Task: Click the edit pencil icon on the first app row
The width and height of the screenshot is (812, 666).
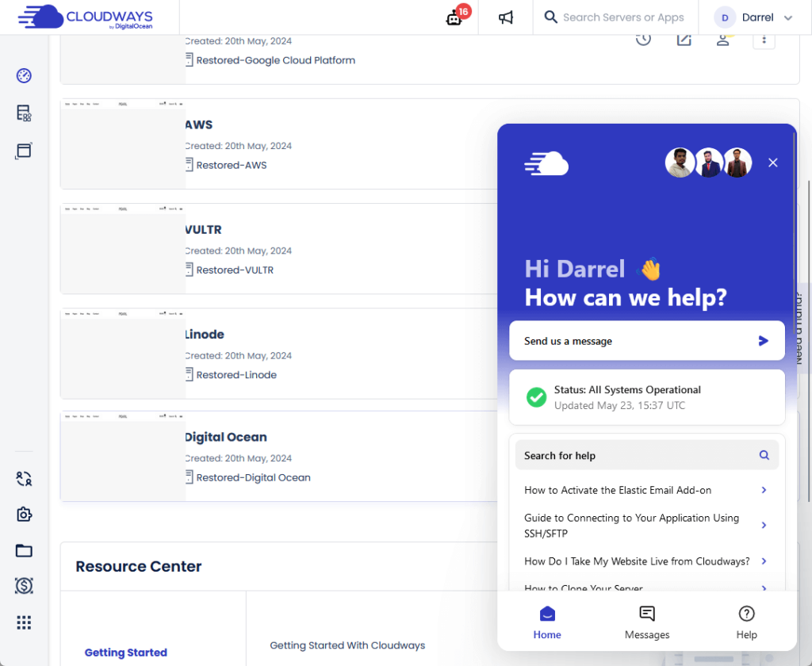Action: pos(684,40)
